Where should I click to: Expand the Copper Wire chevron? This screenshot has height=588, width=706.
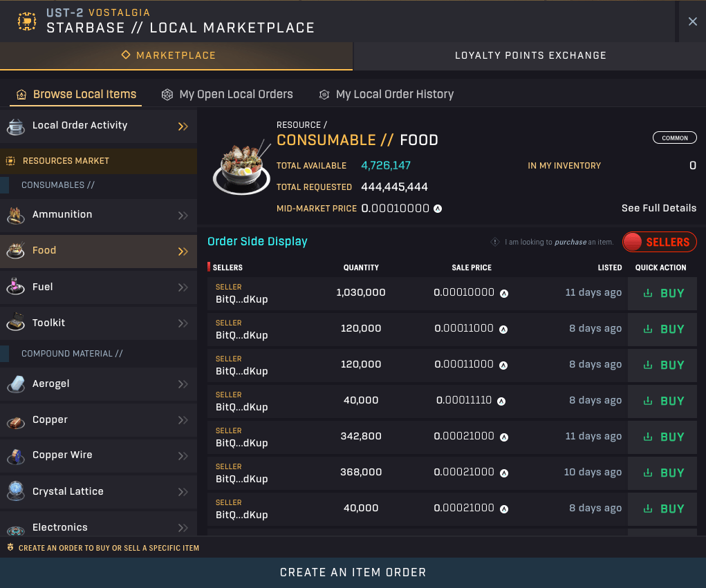tap(183, 456)
